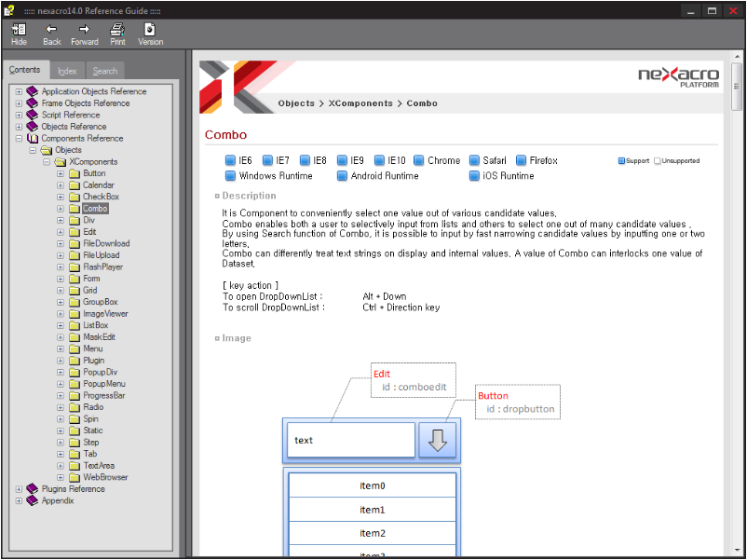Go Back using the toolbar arrow
This screenshot has width=747, height=560.
[51, 30]
